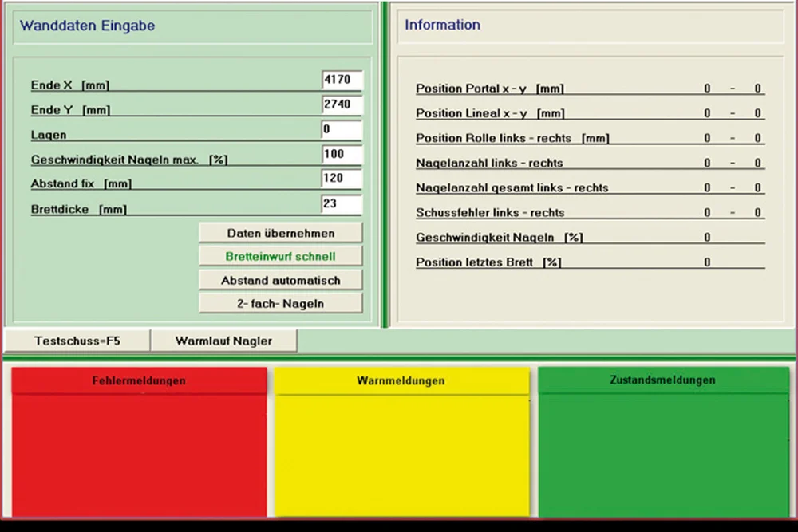798x532 pixels.
Task: Click the Wanddaten Eingabe panel title
Action: pyautogui.click(x=88, y=26)
